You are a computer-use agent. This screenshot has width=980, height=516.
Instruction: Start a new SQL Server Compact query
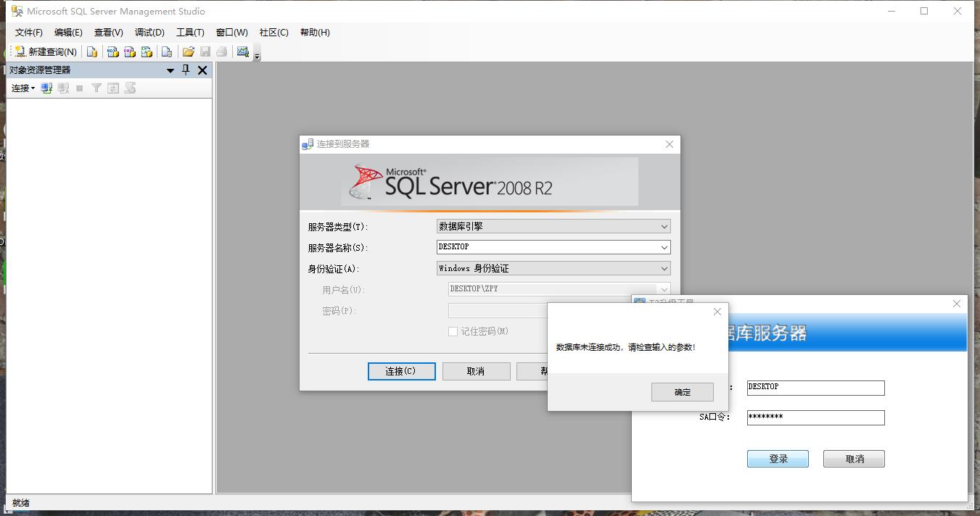167,51
